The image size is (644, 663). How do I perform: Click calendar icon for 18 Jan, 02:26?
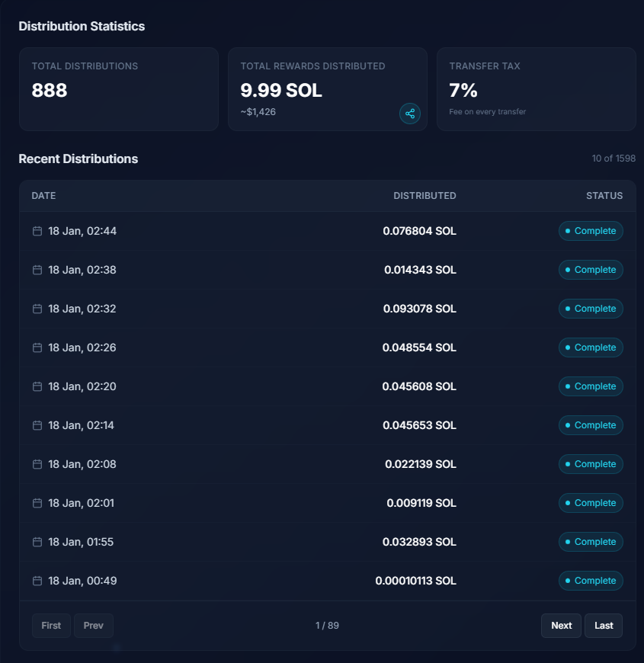(37, 348)
